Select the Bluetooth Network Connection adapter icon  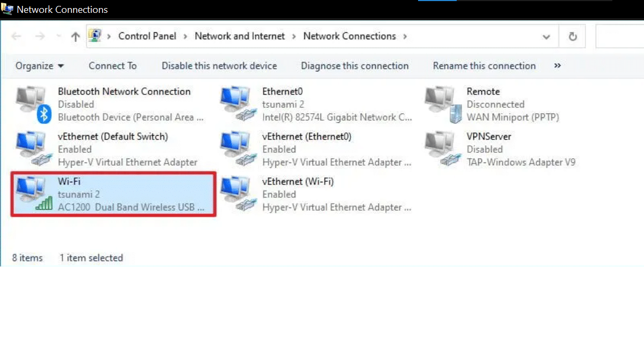click(x=33, y=105)
